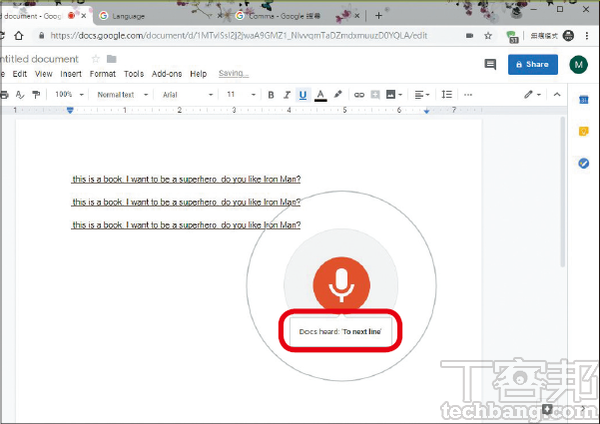Open the Tools menu
600x424 pixels.
coord(134,74)
